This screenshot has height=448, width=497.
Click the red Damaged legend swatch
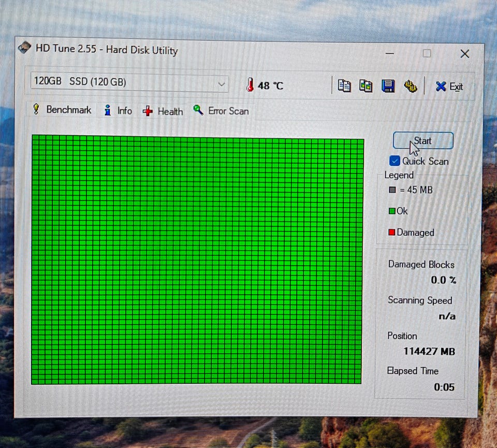click(392, 233)
